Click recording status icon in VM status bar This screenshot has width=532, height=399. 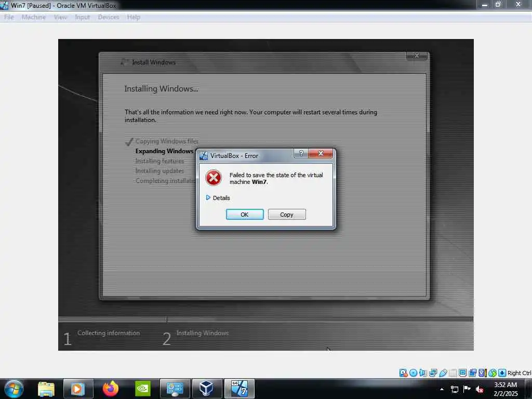click(472, 373)
